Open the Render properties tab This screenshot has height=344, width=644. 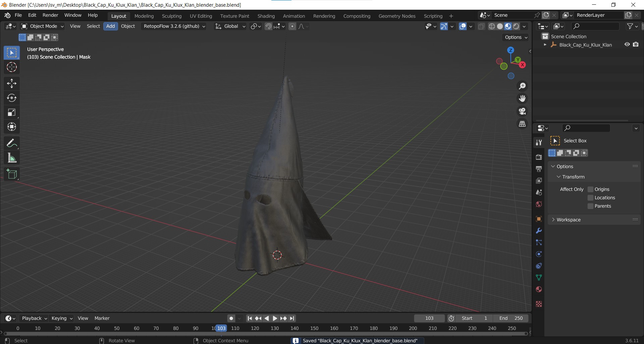[x=539, y=157]
